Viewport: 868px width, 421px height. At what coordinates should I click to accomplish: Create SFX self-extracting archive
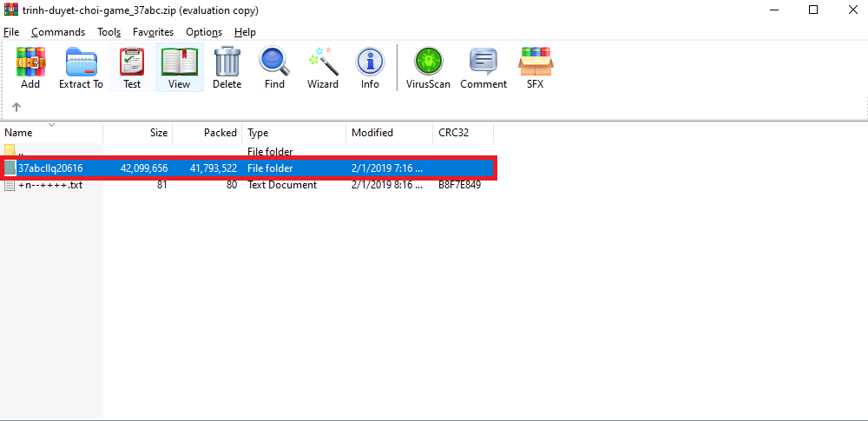pos(535,68)
